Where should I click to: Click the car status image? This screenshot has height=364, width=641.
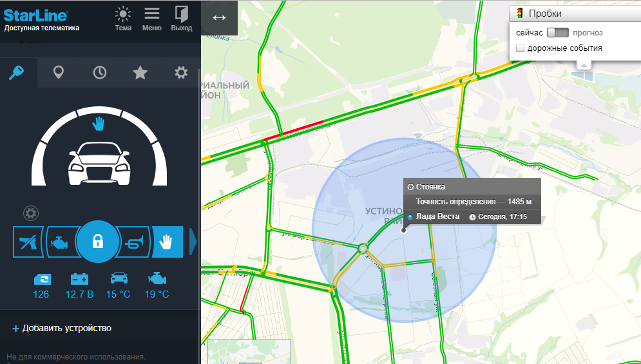(99, 163)
